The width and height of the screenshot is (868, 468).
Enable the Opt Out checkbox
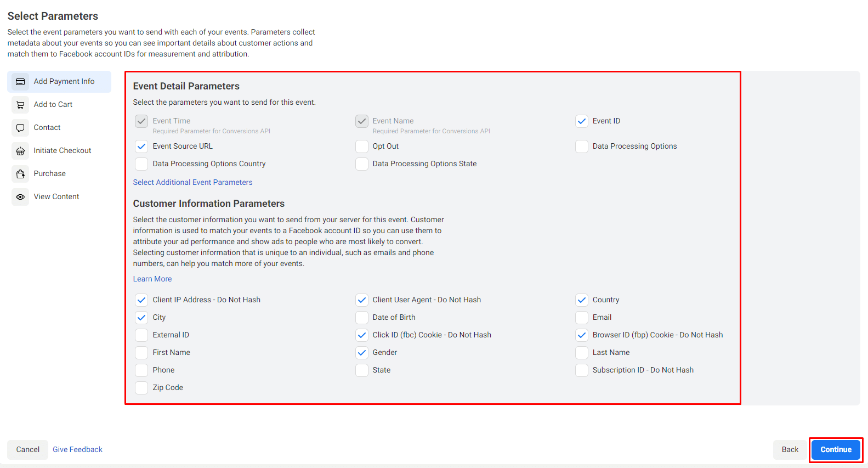click(x=362, y=146)
